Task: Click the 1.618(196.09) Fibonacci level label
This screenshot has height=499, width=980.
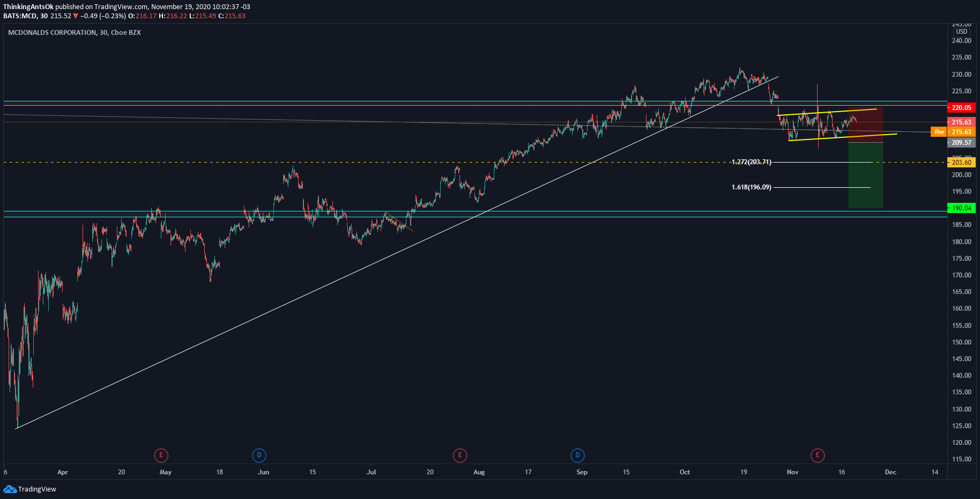Action: tap(751, 187)
